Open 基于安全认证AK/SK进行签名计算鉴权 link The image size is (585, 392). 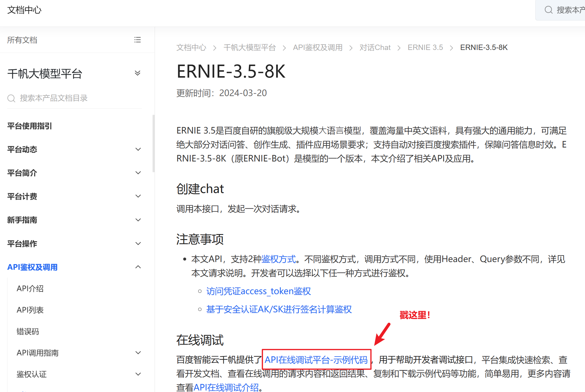[279, 309]
